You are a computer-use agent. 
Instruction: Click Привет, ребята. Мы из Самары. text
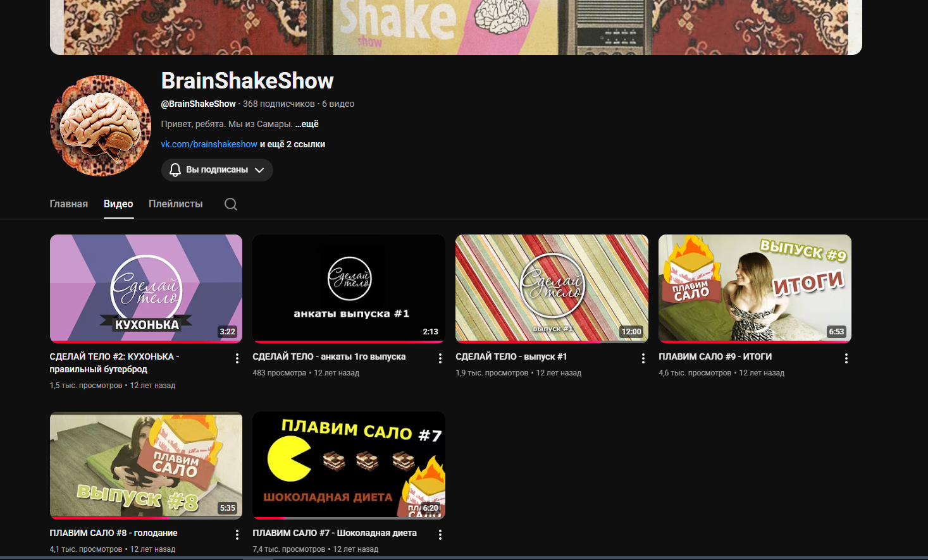[227, 124]
